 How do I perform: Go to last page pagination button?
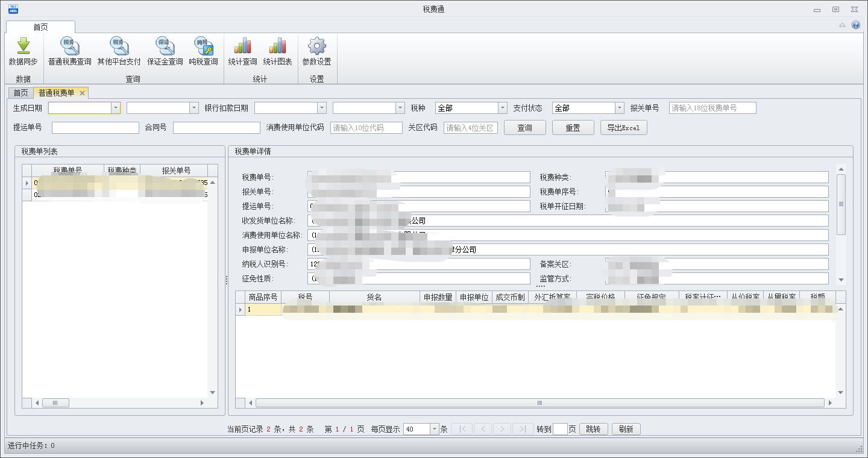(x=523, y=429)
